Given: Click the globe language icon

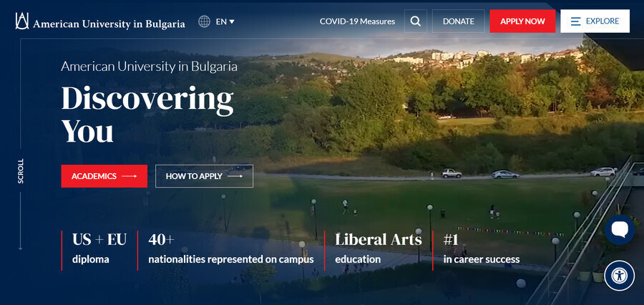Looking at the screenshot, I should 205,21.
